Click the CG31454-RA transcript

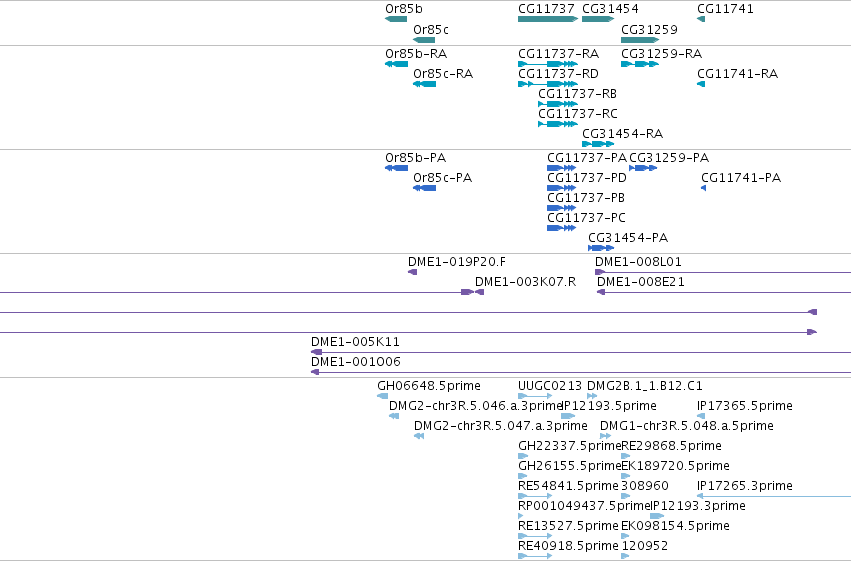pyautogui.click(x=598, y=144)
